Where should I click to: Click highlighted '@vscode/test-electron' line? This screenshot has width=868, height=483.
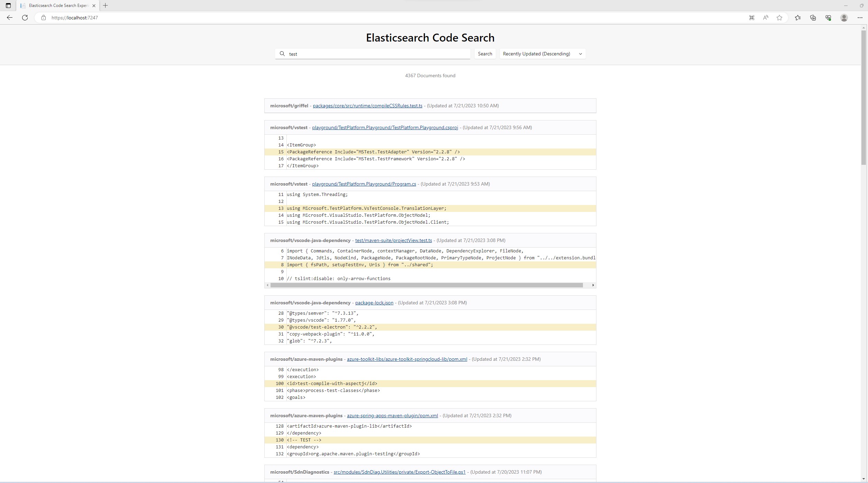[x=430, y=327]
